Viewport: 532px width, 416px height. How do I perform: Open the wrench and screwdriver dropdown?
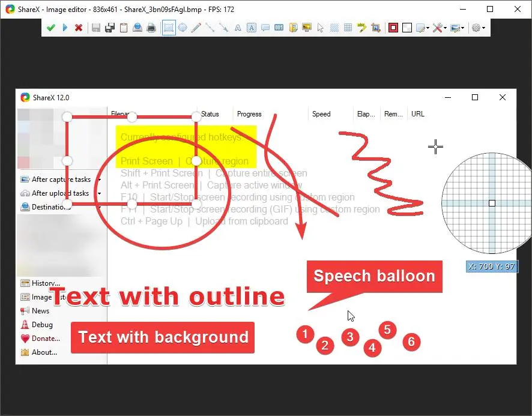440,28
